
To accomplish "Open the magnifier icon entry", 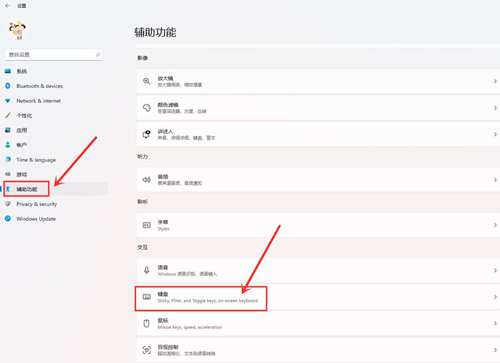I will [x=146, y=81].
